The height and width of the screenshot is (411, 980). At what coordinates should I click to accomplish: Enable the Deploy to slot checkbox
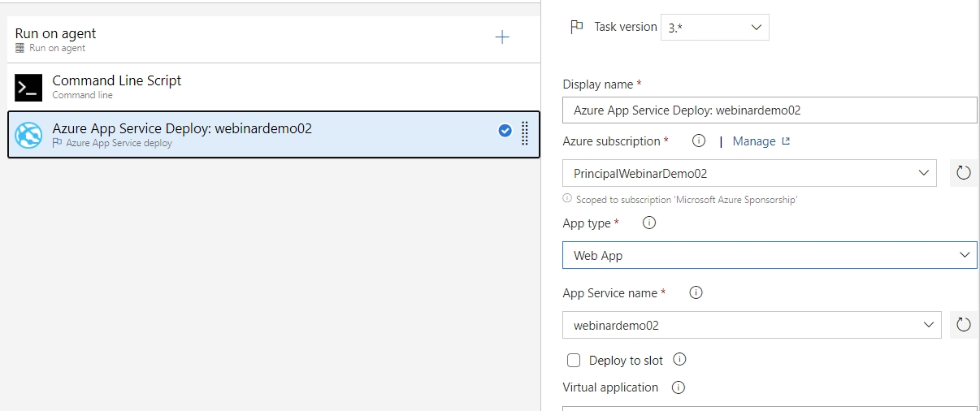click(x=574, y=360)
